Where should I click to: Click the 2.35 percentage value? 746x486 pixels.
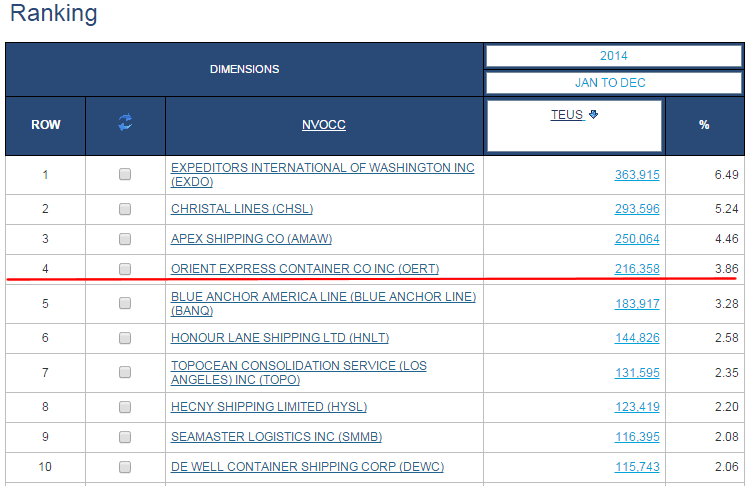(726, 372)
